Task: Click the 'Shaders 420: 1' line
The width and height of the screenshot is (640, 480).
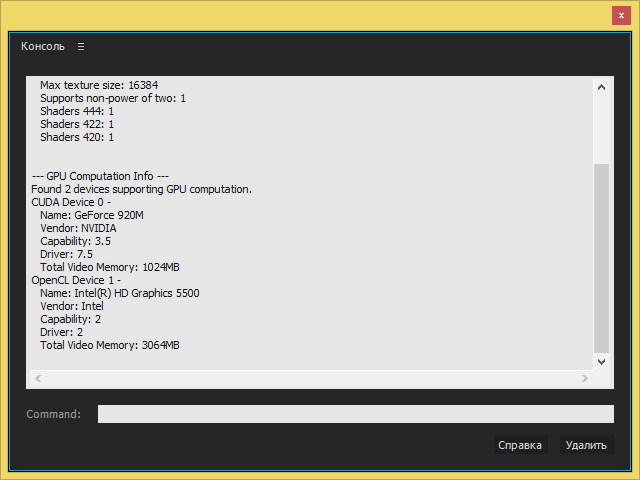Action: coord(77,138)
